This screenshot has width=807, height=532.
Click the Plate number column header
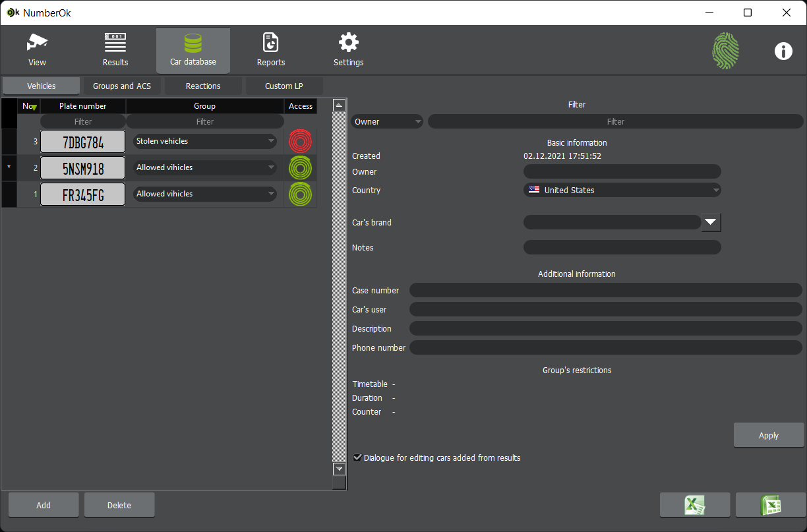[x=83, y=105]
